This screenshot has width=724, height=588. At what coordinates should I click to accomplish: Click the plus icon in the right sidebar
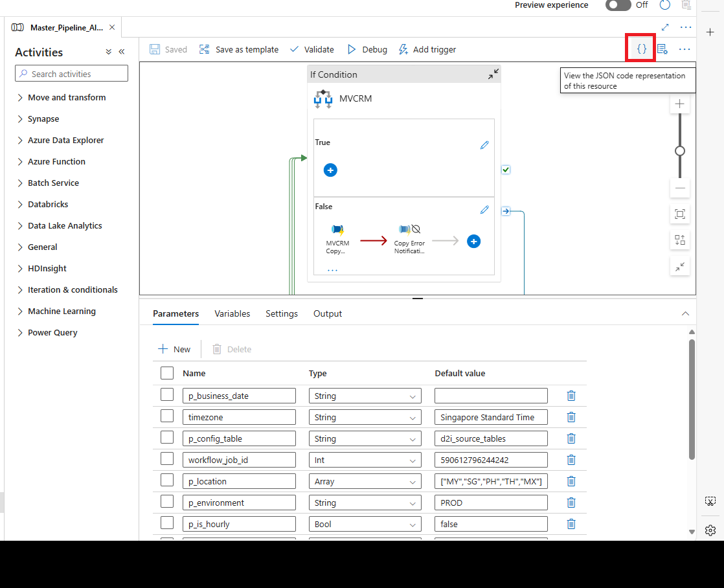coord(710,32)
